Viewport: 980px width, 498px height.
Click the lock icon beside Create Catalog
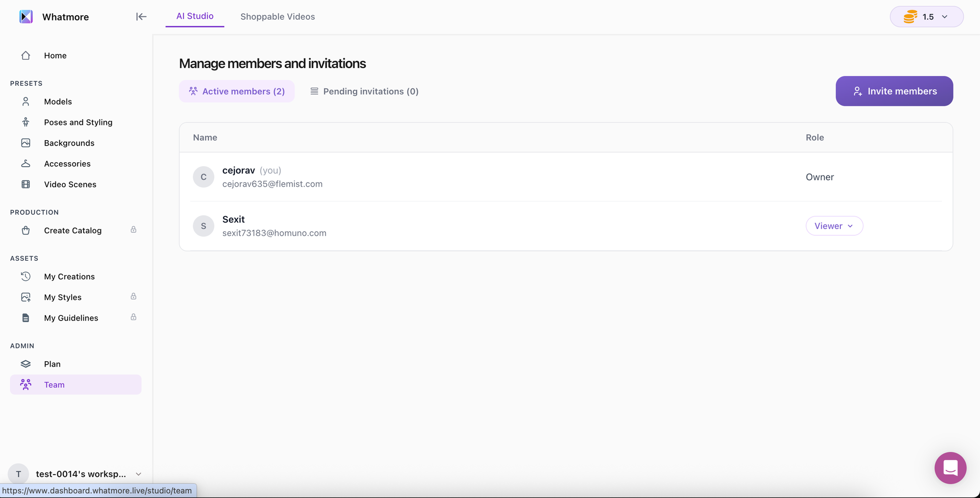pos(133,230)
